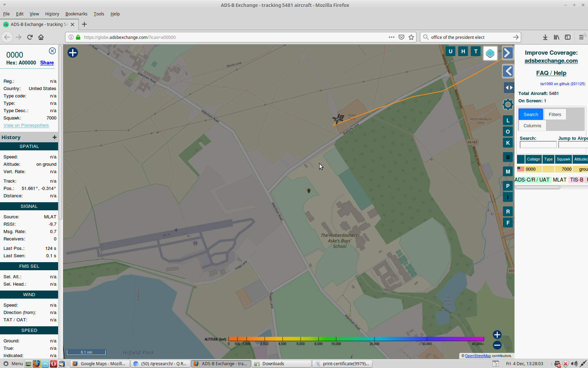The width and height of the screenshot is (588, 368).
Task: Open the map layer switcher
Action: click(490, 53)
